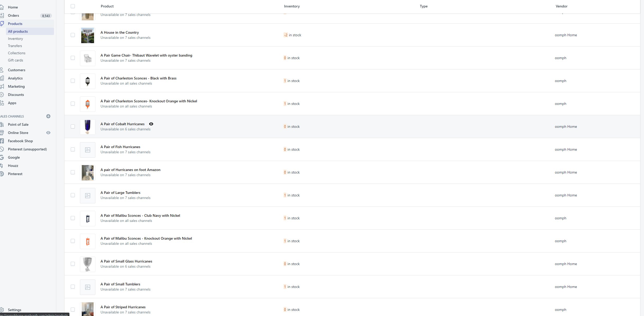Screen dimensions: 644x316
Task: Click the Pinterest (unsupported) blocked icon
Action: coord(2,149)
